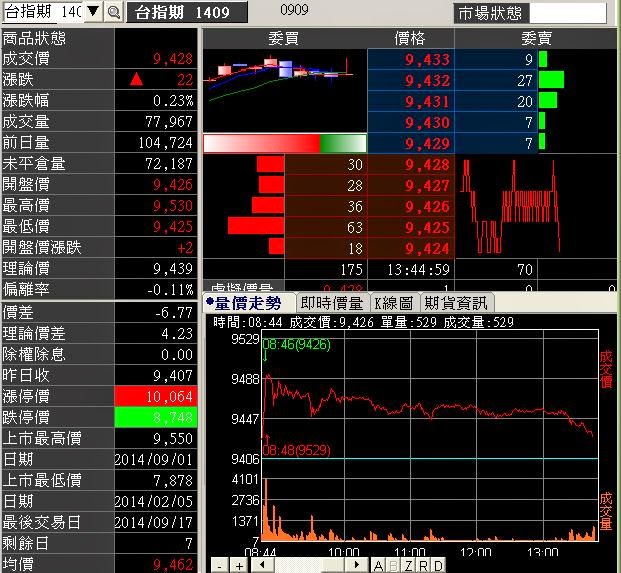Open the 台指期 symbol dropdown arrow
This screenshot has width=621, height=573.
tap(93, 11)
